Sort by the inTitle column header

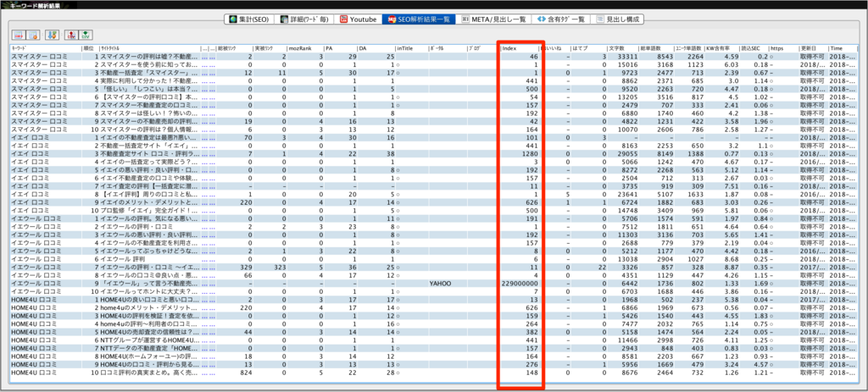[x=411, y=48]
